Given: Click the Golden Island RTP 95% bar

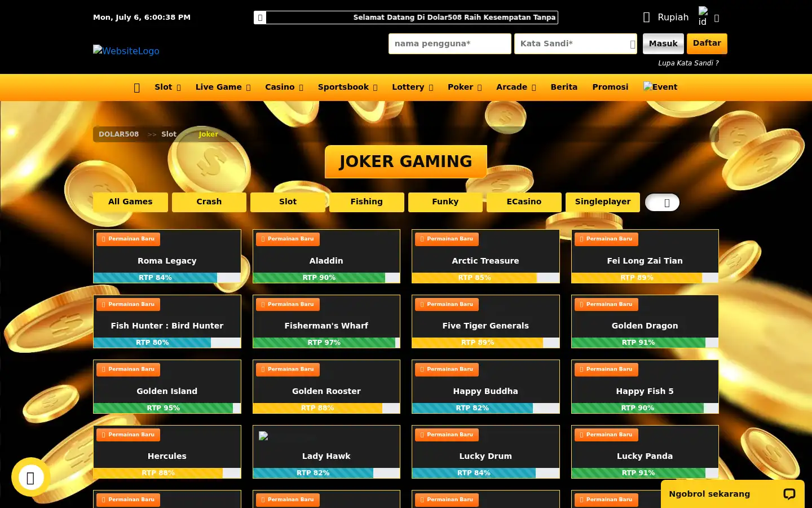Looking at the screenshot, I should pyautogui.click(x=167, y=408).
